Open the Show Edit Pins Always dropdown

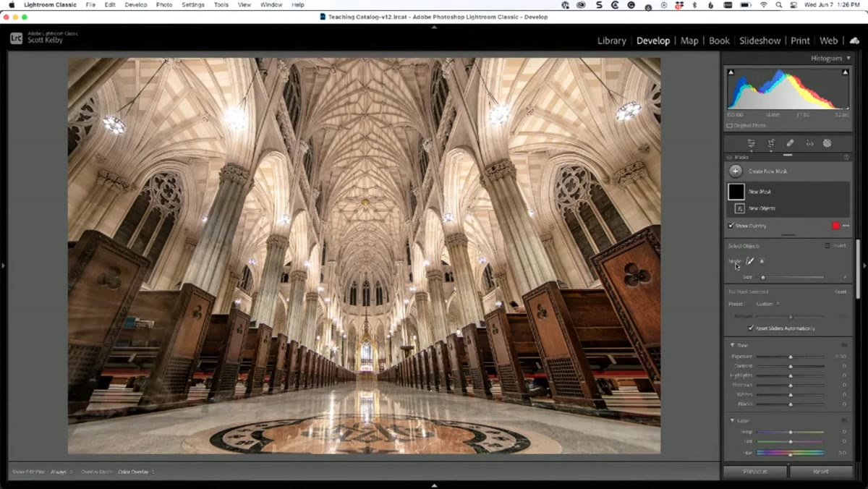coord(61,472)
